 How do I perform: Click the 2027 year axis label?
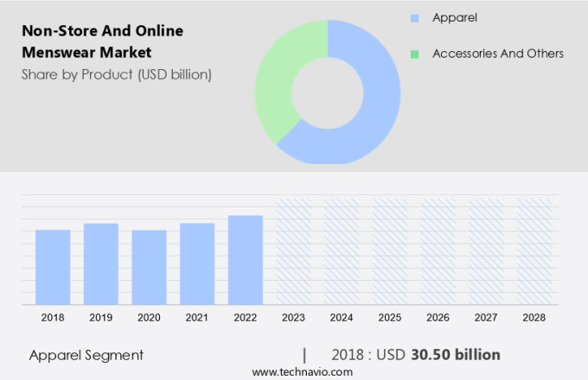click(486, 318)
